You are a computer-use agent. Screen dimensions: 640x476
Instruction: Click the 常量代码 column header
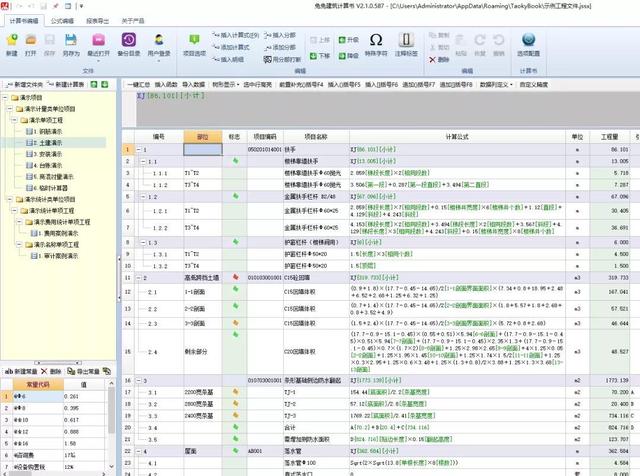[38, 385]
